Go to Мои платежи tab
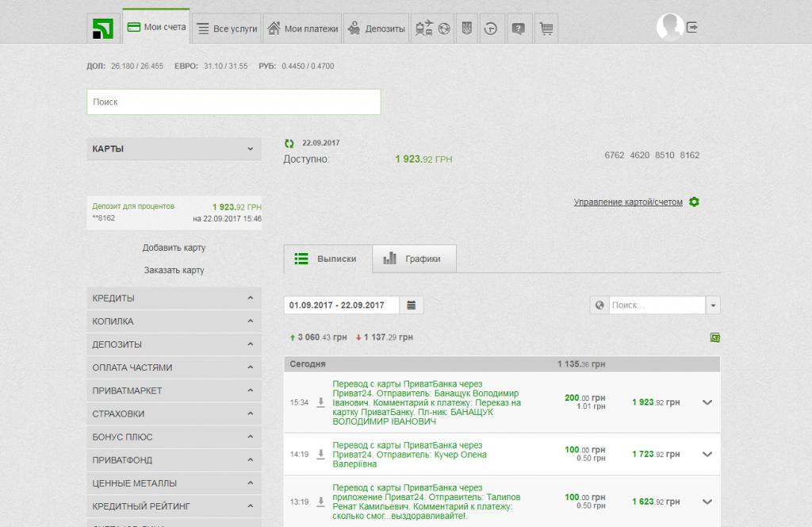The width and height of the screenshot is (812, 527). (303, 29)
